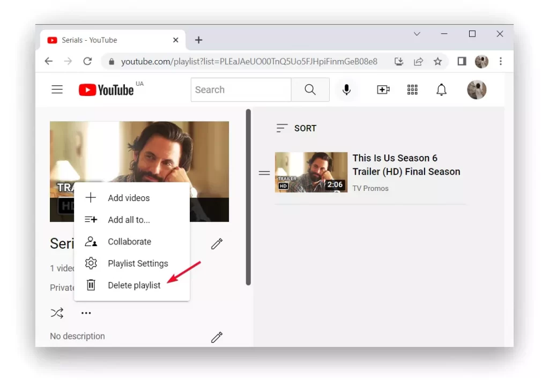Close the browser window
549x392 pixels.
500,34
